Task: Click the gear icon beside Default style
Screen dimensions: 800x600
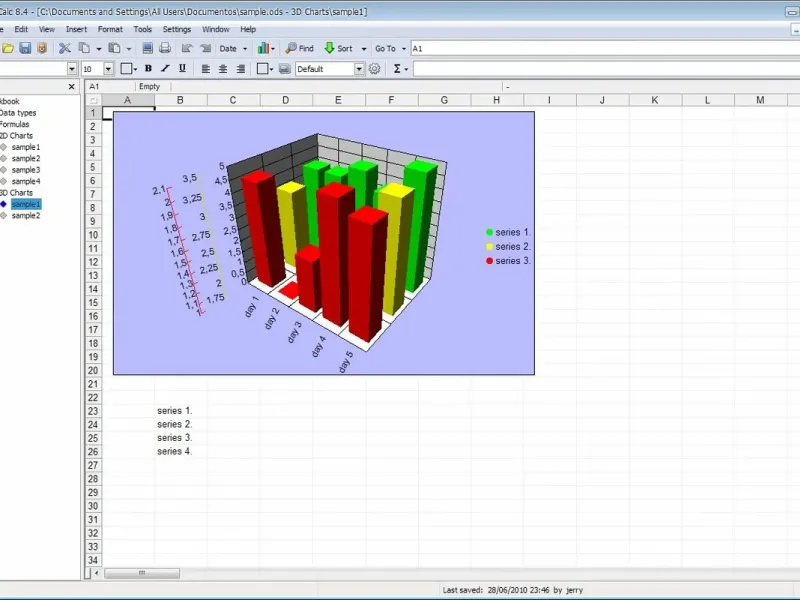Action: [375, 69]
